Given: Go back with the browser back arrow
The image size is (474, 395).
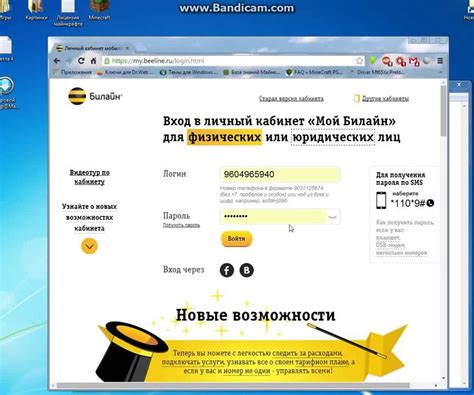Looking at the screenshot, I should (x=57, y=61).
